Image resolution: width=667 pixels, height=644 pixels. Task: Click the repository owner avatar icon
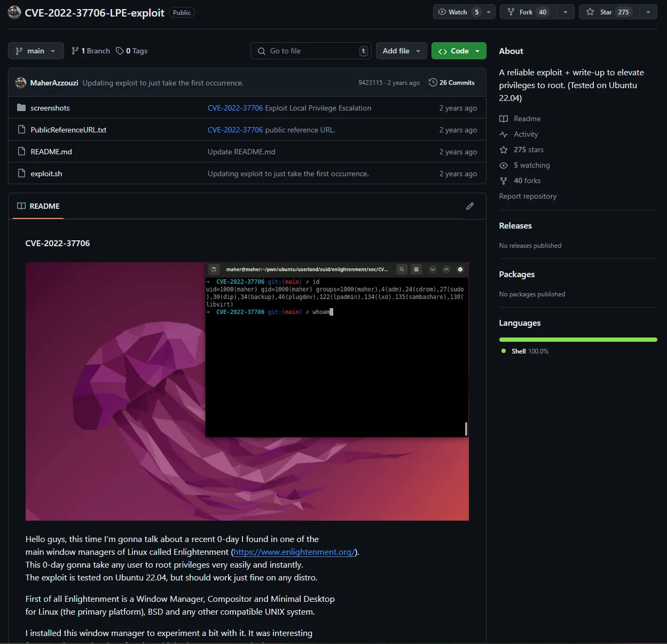(x=14, y=12)
